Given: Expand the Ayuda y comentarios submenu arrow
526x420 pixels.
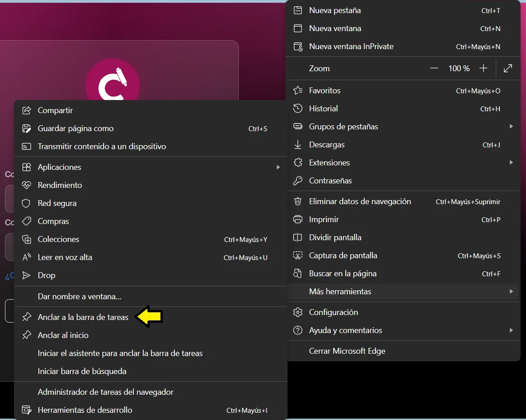Looking at the screenshot, I should click(511, 330).
